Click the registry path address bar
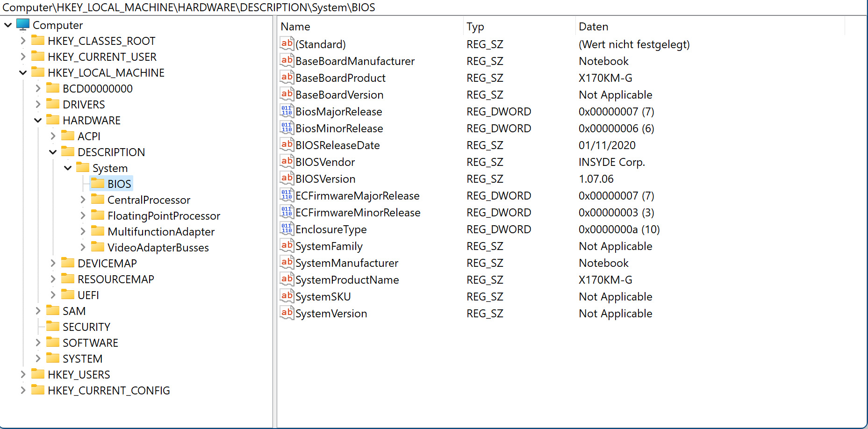This screenshot has width=868, height=429. point(434,7)
